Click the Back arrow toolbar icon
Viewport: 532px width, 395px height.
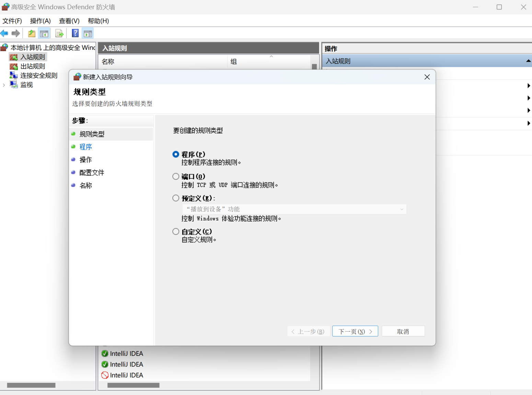pos(4,33)
